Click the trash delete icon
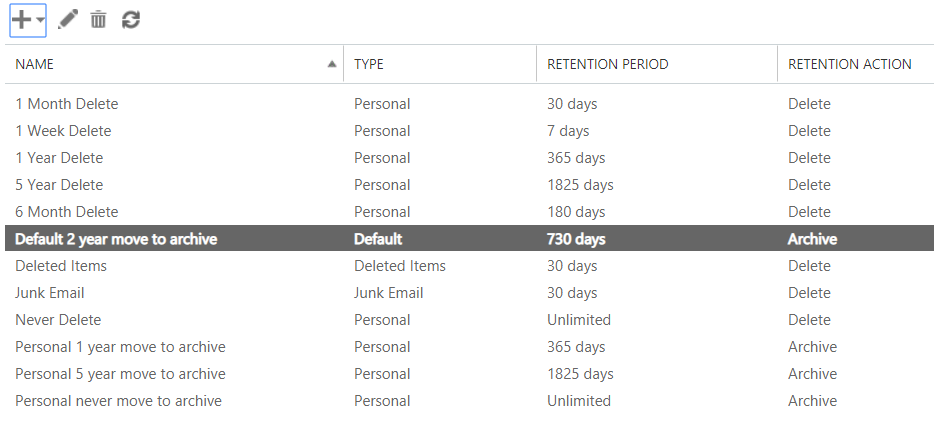The height and width of the screenshot is (427, 934). click(98, 20)
